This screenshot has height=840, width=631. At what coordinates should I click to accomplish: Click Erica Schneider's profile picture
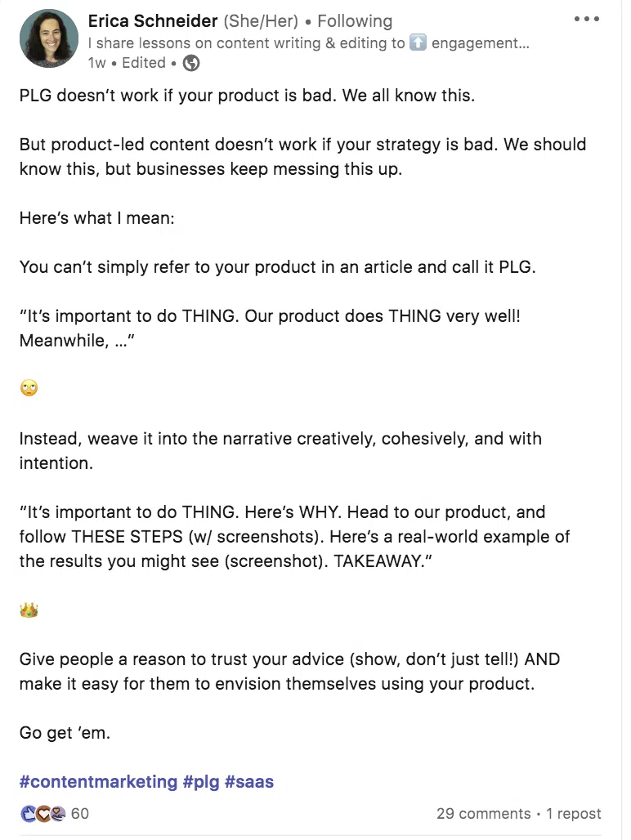point(48,38)
